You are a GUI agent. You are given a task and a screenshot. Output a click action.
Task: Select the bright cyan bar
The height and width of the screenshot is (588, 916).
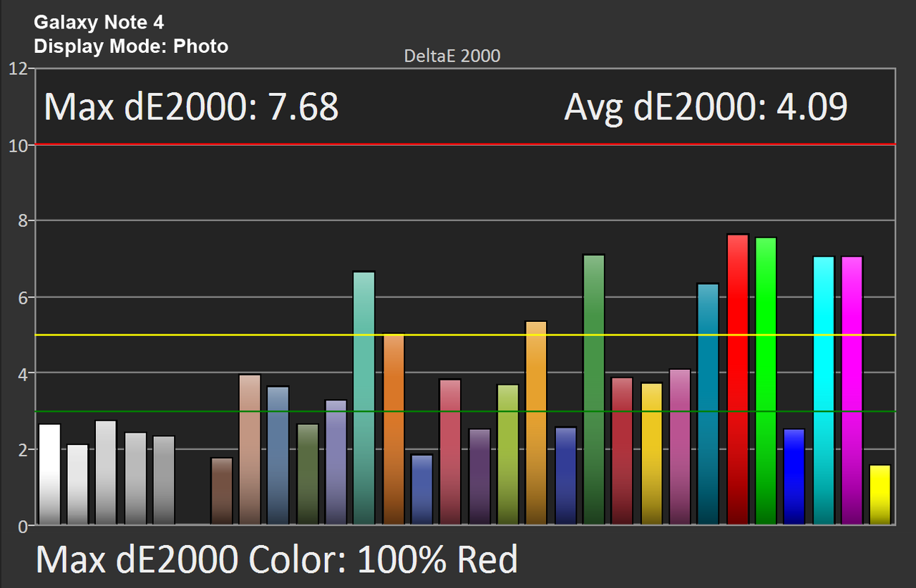824,391
